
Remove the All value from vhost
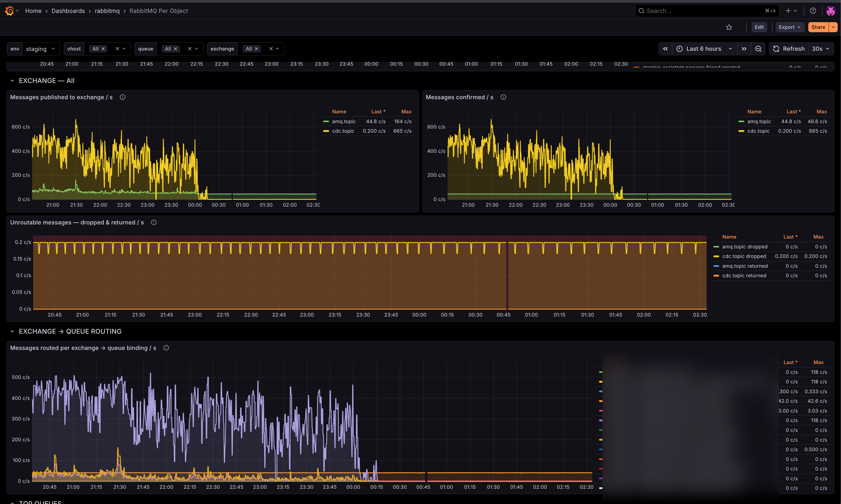tap(103, 49)
